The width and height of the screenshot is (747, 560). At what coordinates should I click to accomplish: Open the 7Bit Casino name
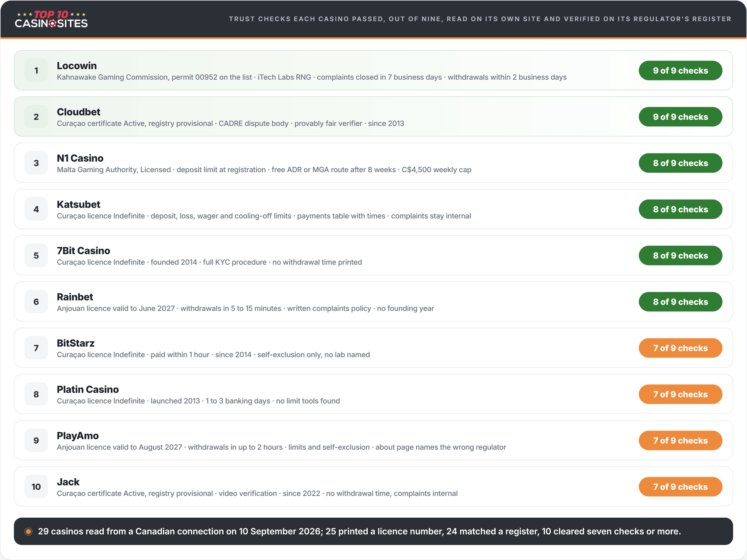[83, 251]
